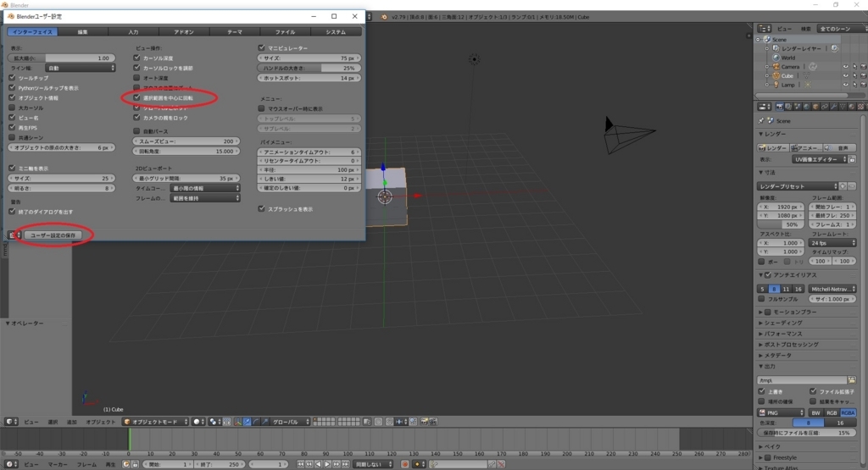868x470 pixels.
Task: Click the output folder browse icon
Action: [x=852, y=380]
